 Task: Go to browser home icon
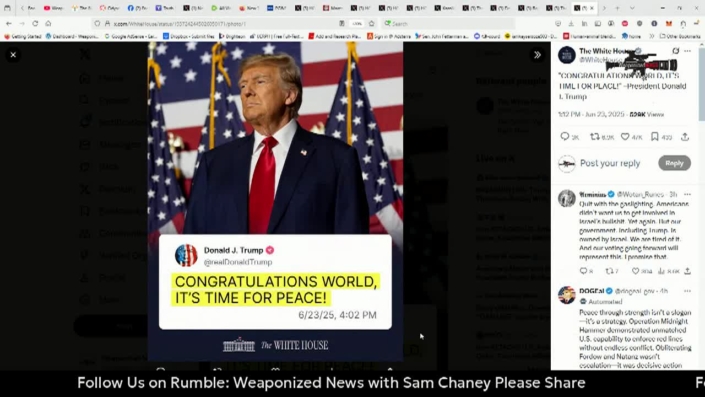coord(48,23)
